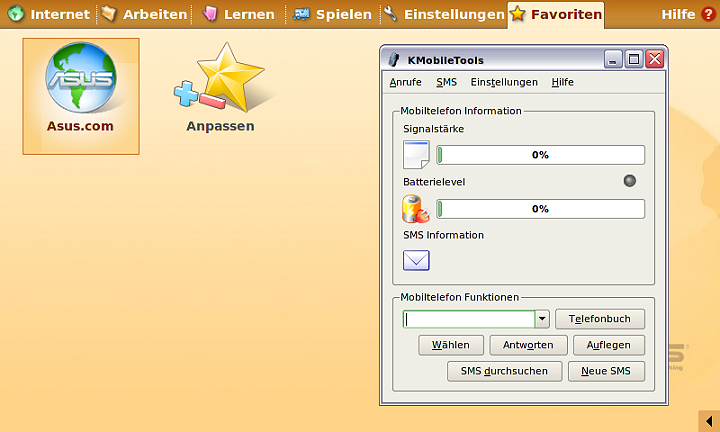Open the SMS menu

click(x=446, y=82)
